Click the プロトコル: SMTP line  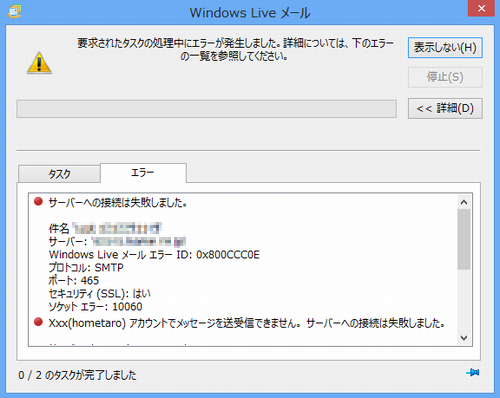coord(86,268)
